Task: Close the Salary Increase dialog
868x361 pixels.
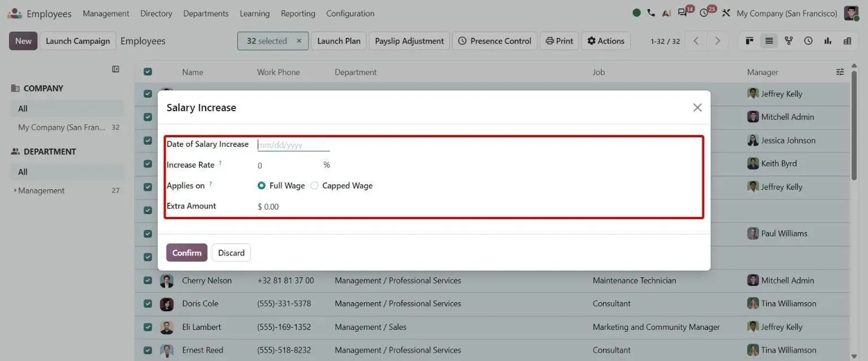Action: click(x=697, y=107)
